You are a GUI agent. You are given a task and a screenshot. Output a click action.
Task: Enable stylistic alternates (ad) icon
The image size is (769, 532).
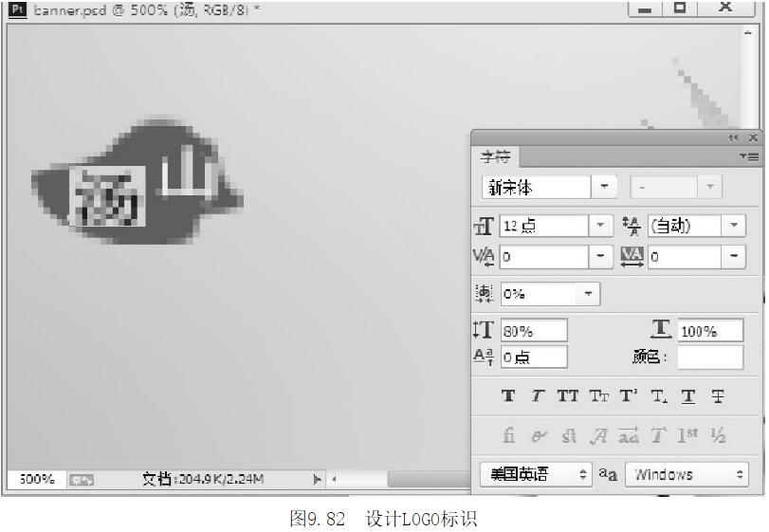[x=629, y=435]
